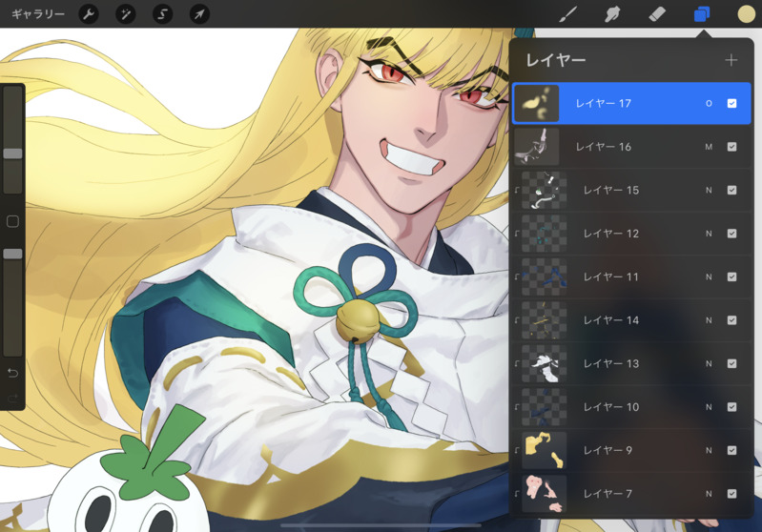Click the brush size slider handle
Image resolution: width=762 pixels, height=532 pixels.
[12, 153]
